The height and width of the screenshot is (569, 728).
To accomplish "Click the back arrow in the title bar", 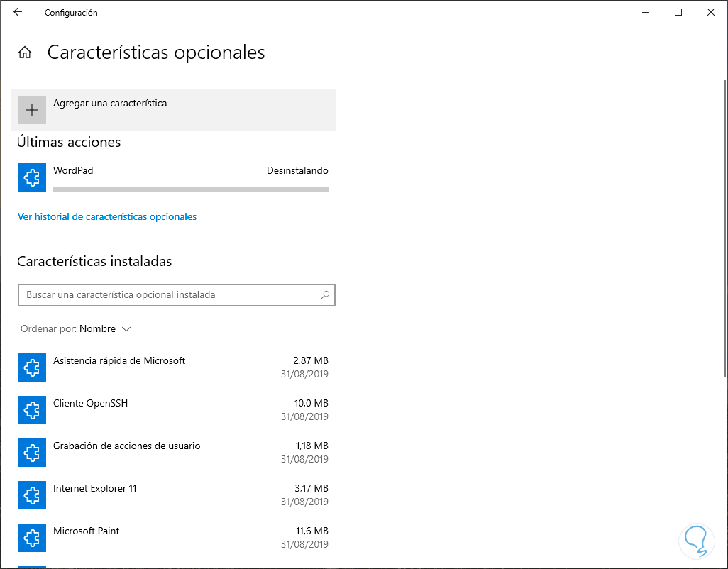I will [x=18, y=12].
